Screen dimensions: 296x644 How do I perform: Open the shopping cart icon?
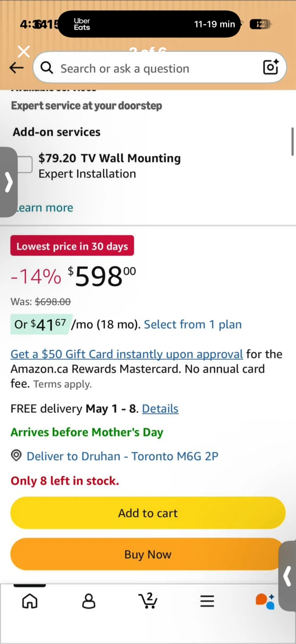(148, 601)
